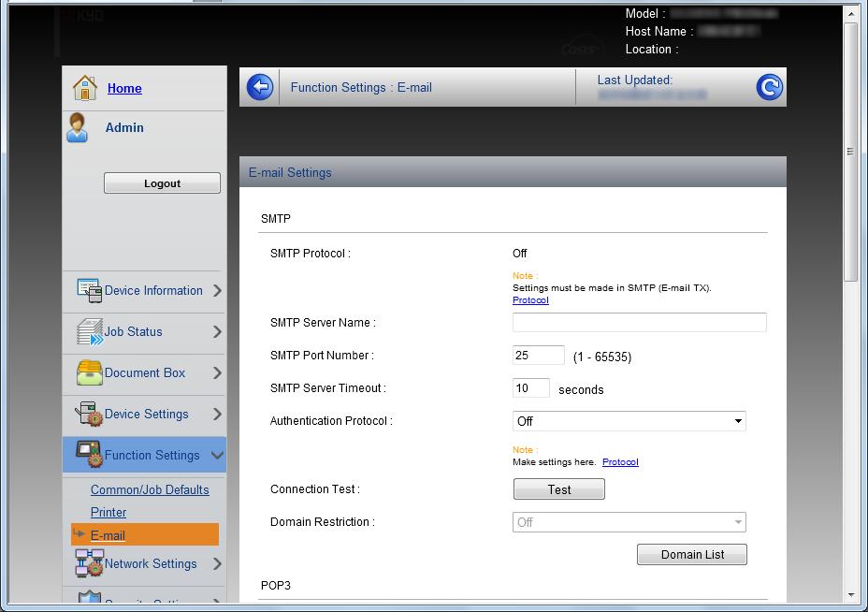868x612 pixels.
Task: Click the Connection Test button
Action: click(x=559, y=489)
